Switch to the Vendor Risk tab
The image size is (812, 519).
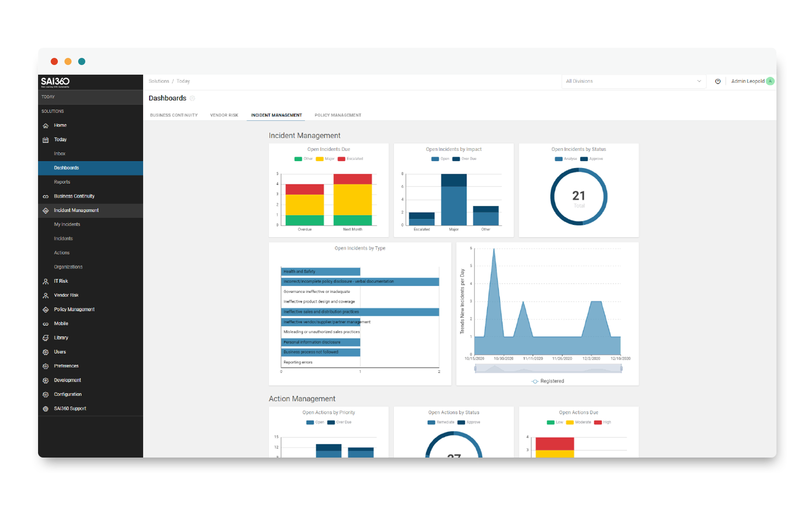coord(224,115)
